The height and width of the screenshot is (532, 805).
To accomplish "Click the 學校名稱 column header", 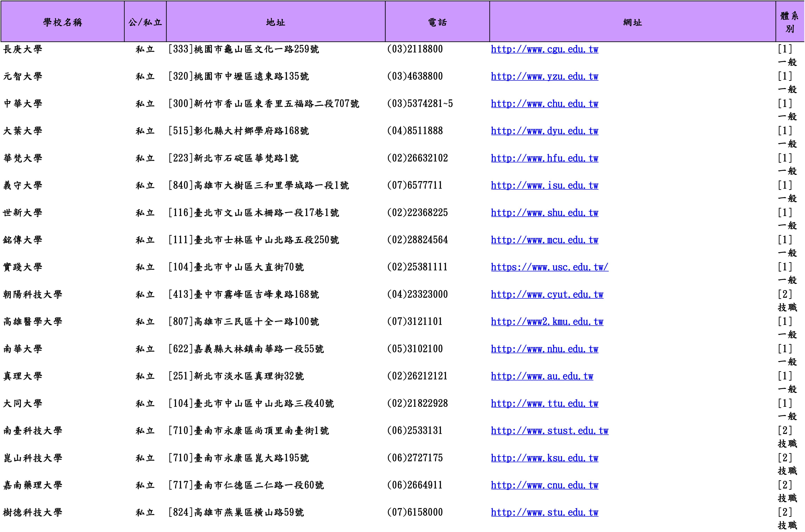I will tap(62, 22).
